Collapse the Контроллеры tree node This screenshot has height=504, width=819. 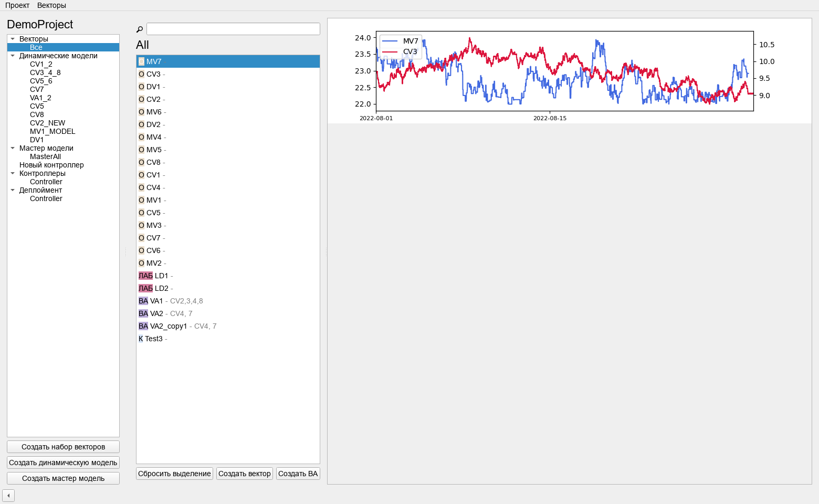13,173
